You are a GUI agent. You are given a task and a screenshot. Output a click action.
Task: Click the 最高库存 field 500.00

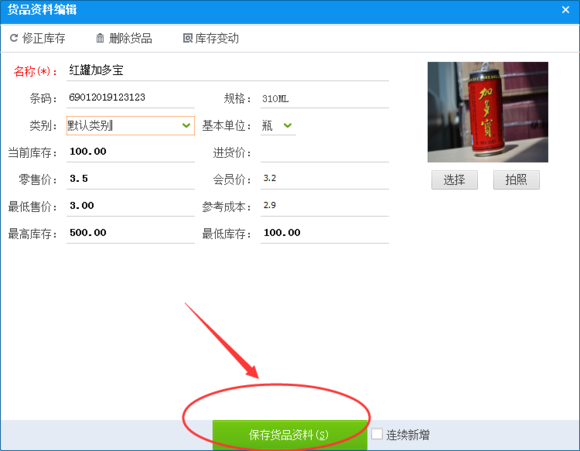(131, 233)
